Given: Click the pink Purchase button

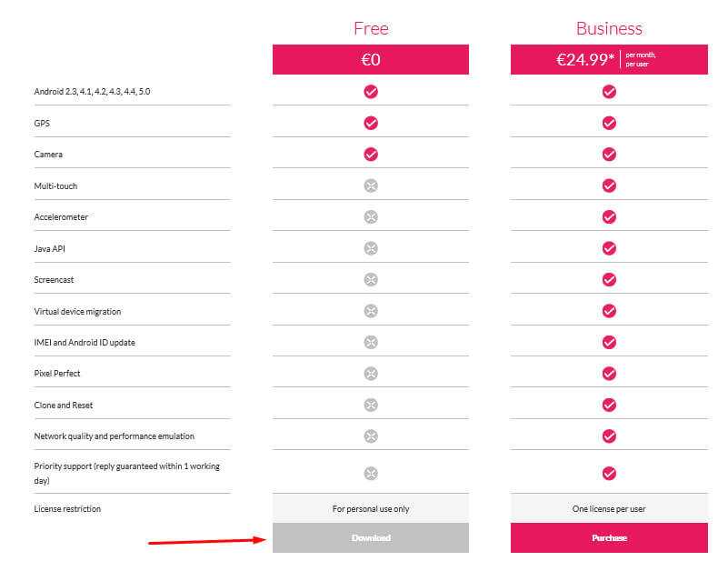Looking at the screenshot, I should tap(609, 537).
